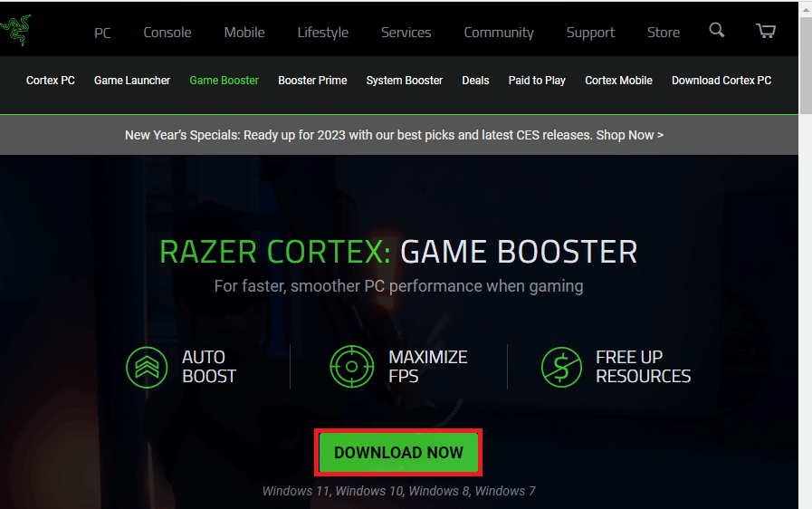Select the Cortex Mobile tab
Viewport: 812px width, 509px height.
coord(618,81)
